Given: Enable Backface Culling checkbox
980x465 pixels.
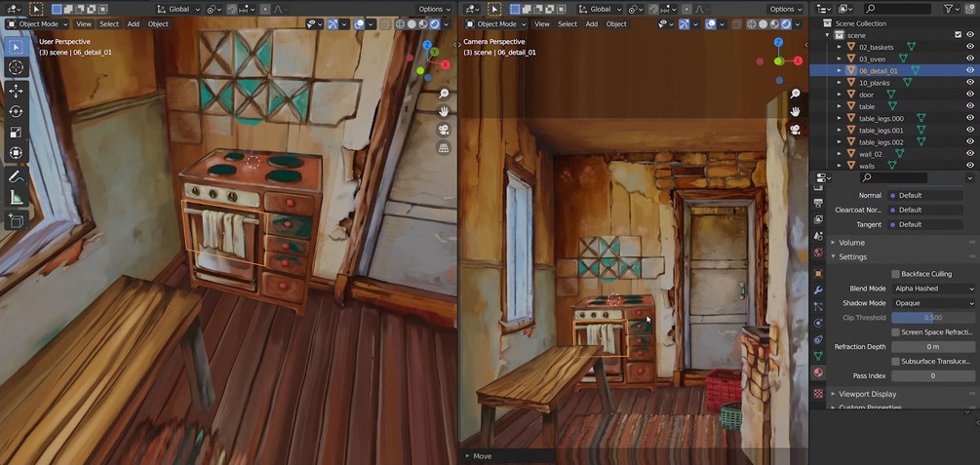Looking at the screenshot, I should click(x=895, y=274).
